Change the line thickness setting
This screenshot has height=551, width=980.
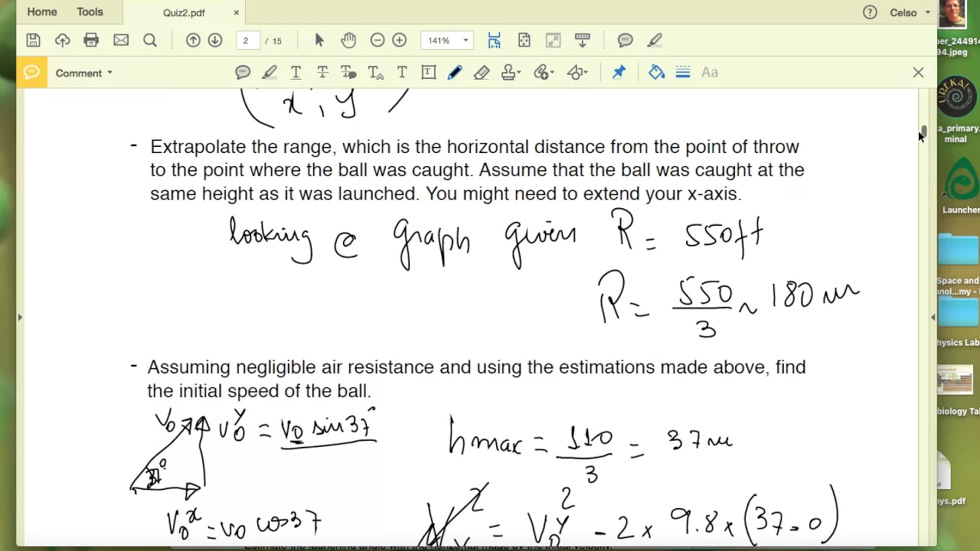coord(683,73)
